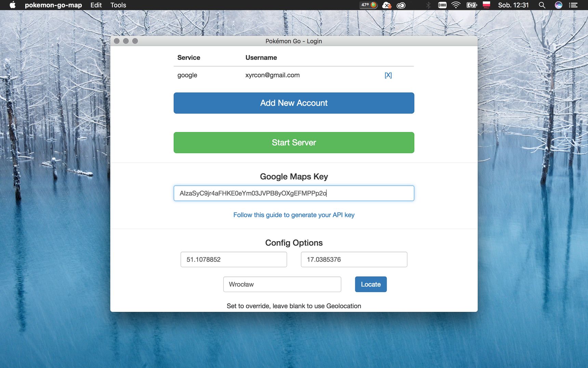The image size is (588, 368).
Task: Click the Service column header
Action: click(189, 58)
